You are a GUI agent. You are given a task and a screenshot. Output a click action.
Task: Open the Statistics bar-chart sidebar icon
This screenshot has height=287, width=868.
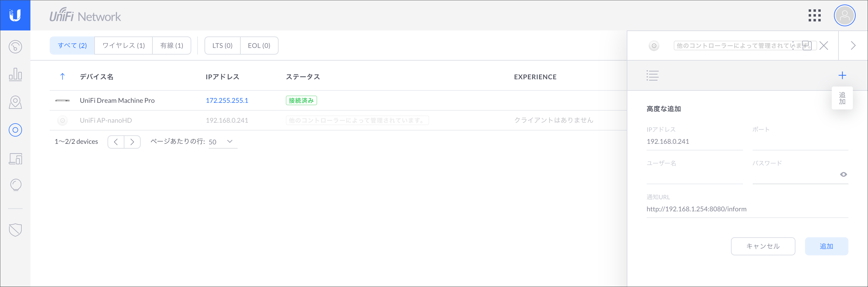[x=15, y=74]
